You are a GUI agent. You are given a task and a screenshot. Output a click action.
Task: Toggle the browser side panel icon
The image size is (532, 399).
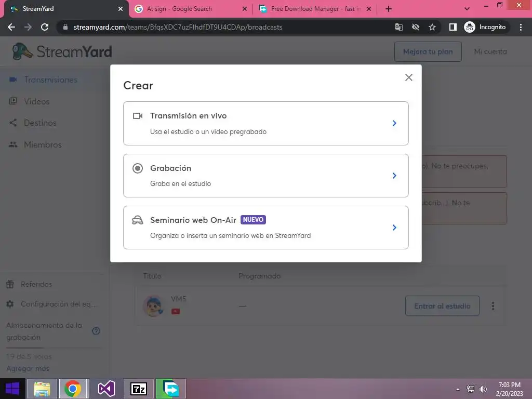coord(453,27)
